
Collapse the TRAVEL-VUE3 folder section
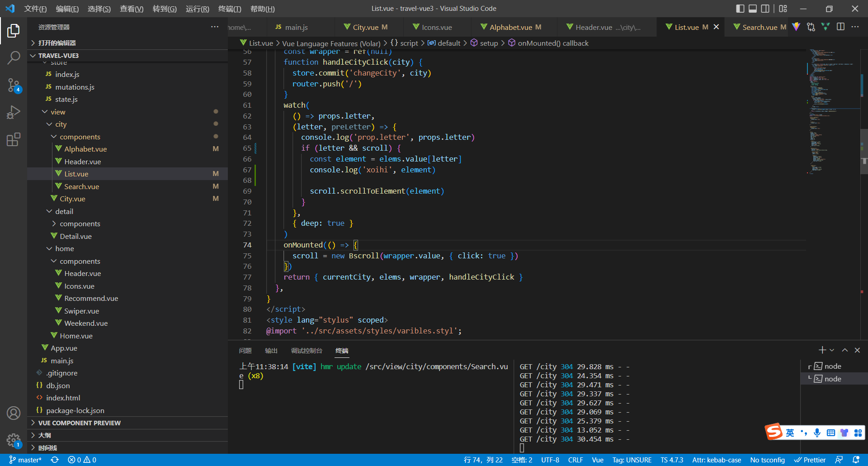coord(127,55)
